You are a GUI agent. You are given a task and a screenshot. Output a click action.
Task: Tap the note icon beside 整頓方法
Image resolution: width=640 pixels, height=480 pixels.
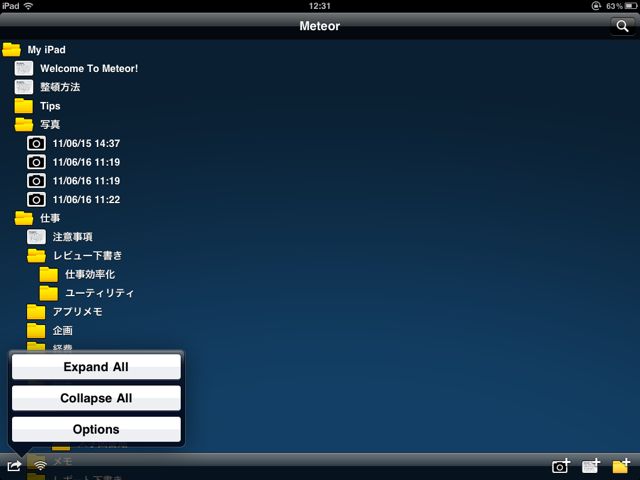pos(24,87)
